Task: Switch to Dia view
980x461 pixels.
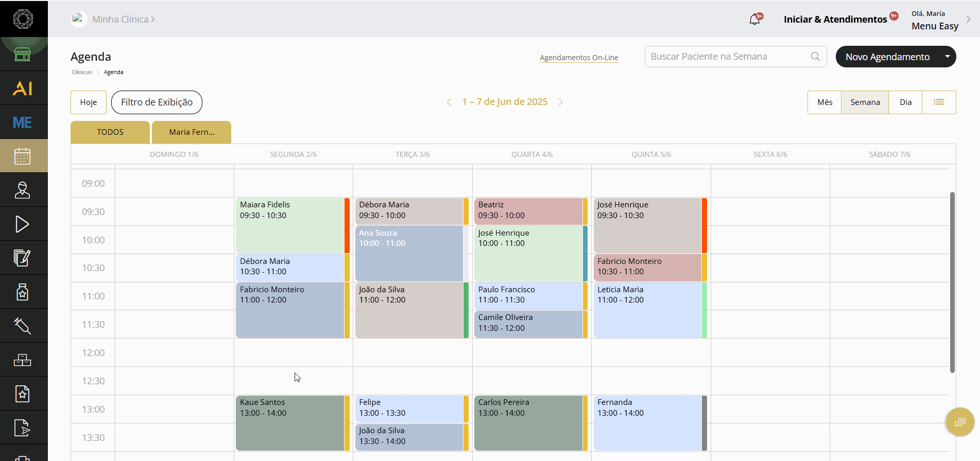Action: pyautogui.click(x=905, y=102)
